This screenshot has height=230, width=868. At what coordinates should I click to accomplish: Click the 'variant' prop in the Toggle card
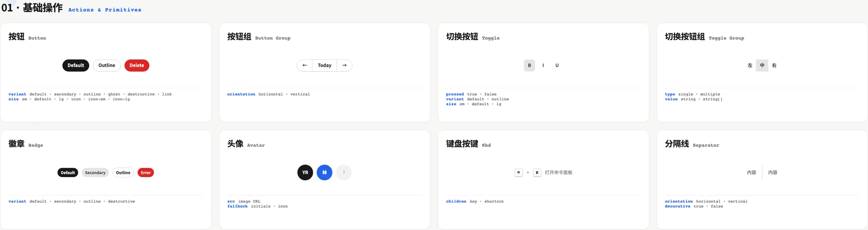point(455,99)
